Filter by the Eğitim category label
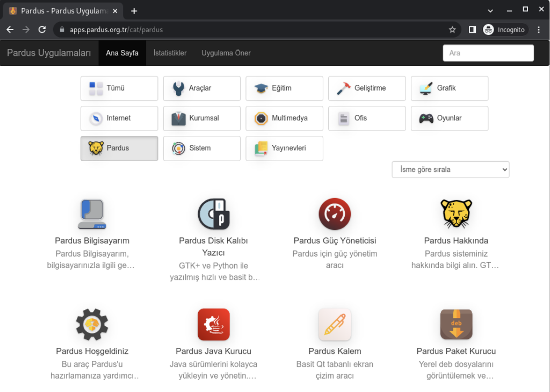 [x=281, y=88]
